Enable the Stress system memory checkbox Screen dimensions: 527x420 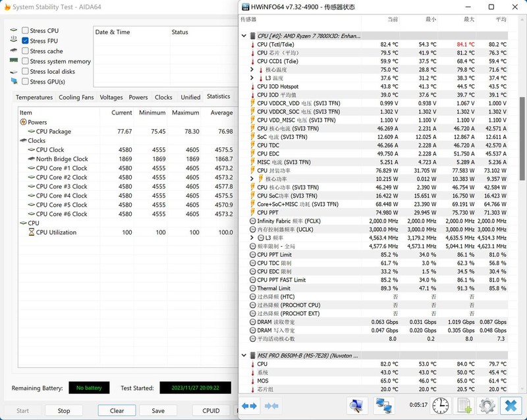[x=25, y=61]
